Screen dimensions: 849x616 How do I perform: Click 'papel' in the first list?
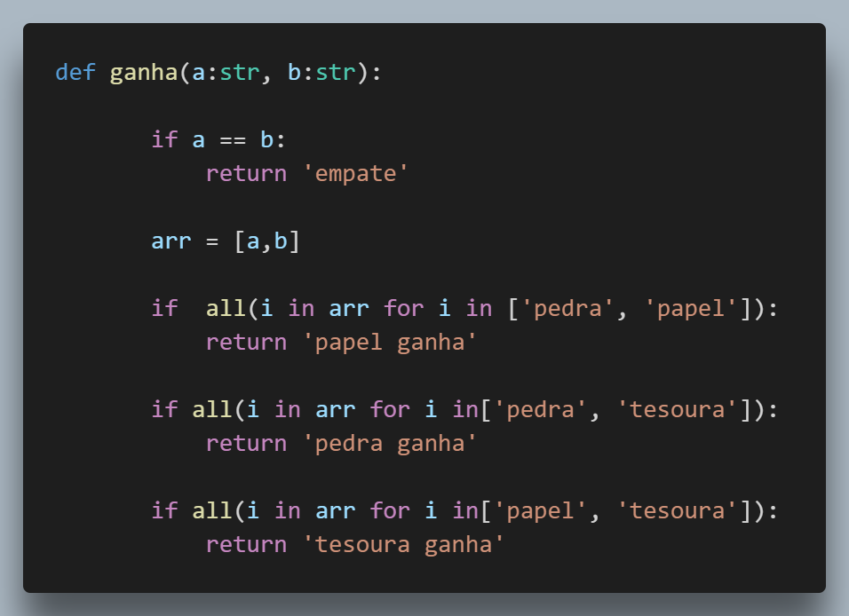[x=691, y=309]
